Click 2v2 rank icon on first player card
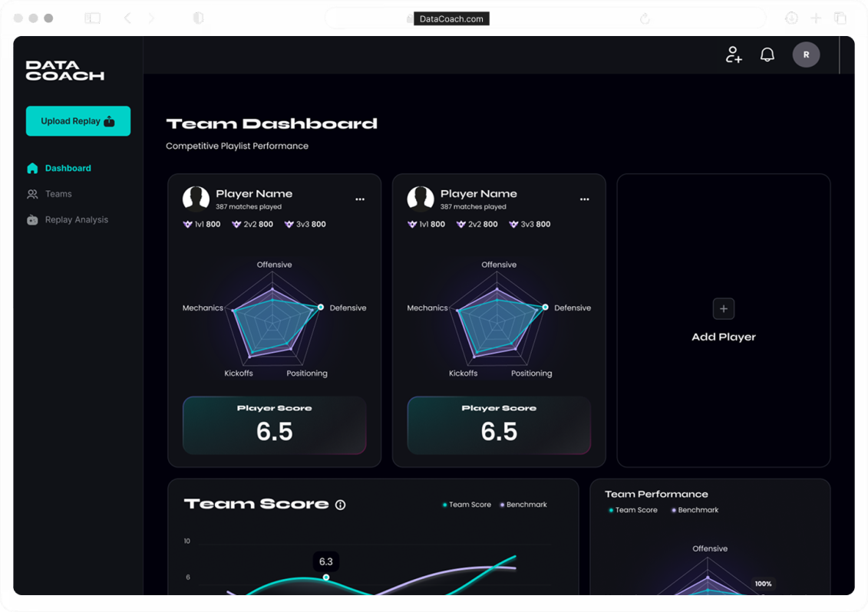The width and height of the screenshot is (868, 612). (236, 225)
